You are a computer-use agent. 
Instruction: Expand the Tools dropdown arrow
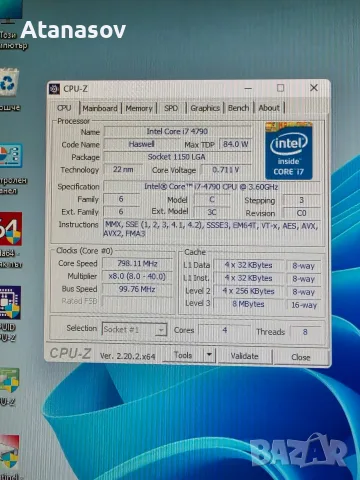click(x=209, y=355)
